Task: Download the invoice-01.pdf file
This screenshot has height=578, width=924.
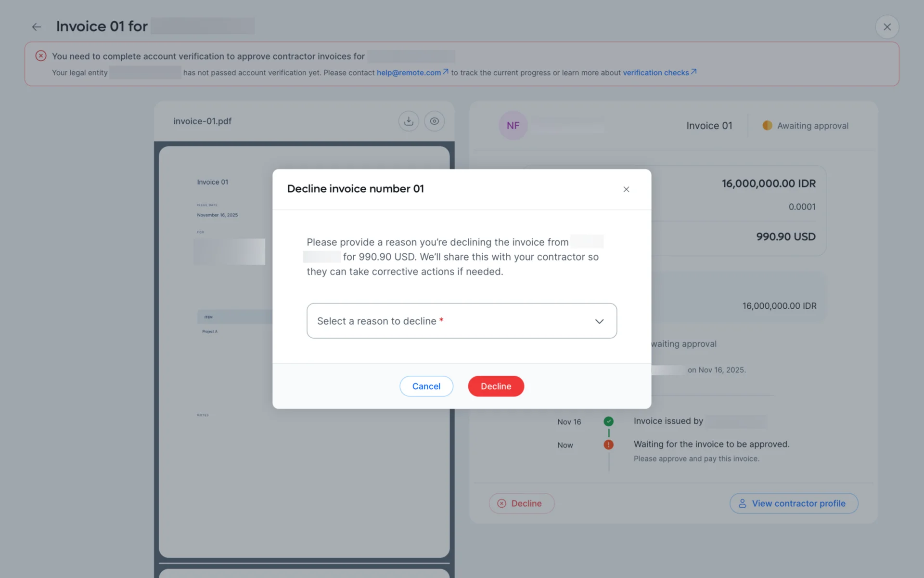Action: click(x=409, y=121)
